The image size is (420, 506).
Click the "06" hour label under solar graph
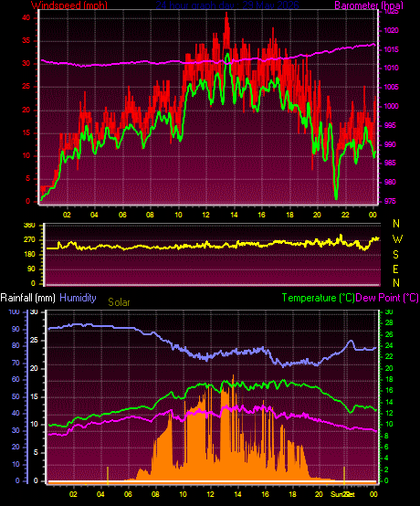[128, 494]
